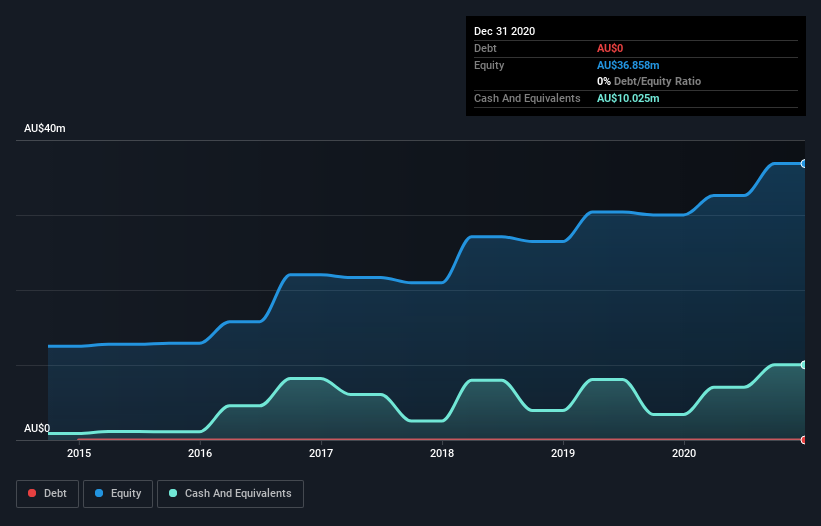
Task: Toggle the Debt series legend button
Action: click(x=47, y=494)
